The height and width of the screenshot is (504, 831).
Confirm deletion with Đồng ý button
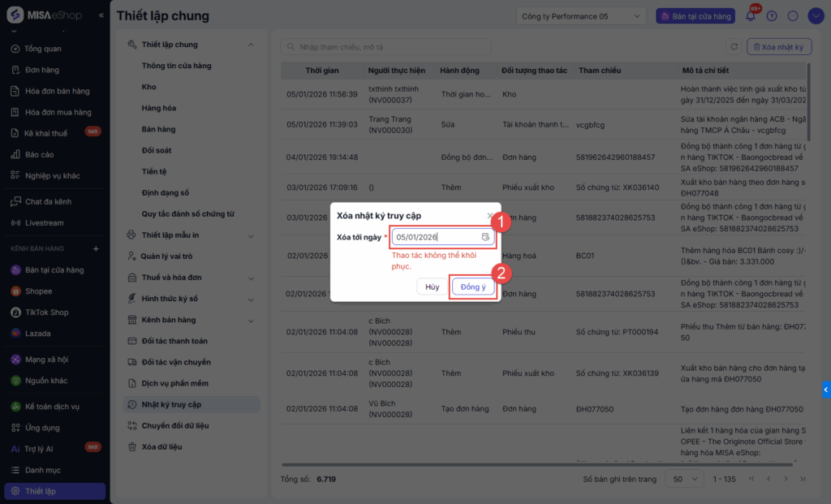click(472, 286)
